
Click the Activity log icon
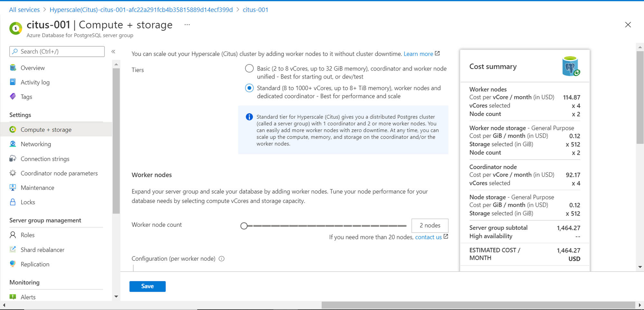[x=13, y=82]
